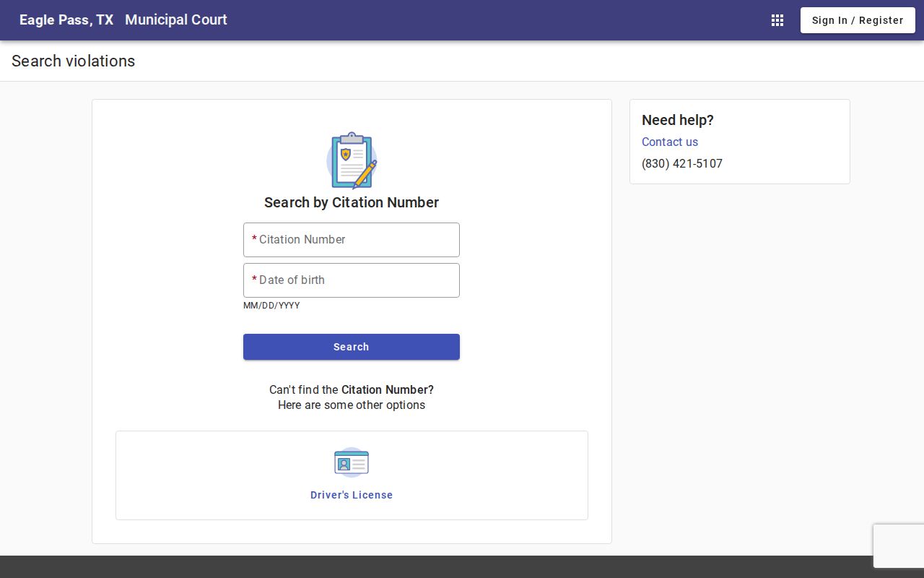Open the apps grid menu icon
Viewport: 924px width, 578px height.
click(x=777, y=20)
